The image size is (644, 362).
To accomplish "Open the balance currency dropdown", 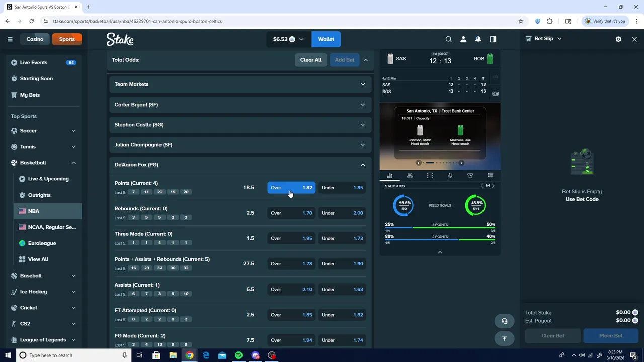I will pyautogui.click(x=289, y=39).
